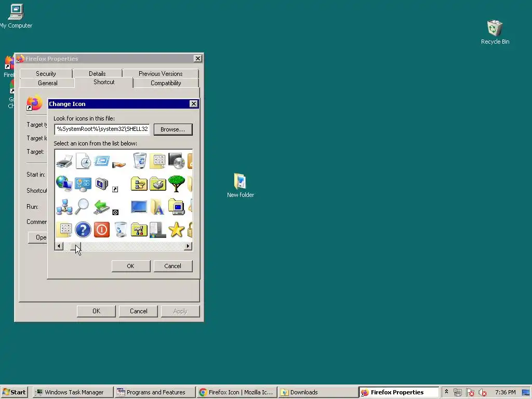Click the 7:36 PM clock
532x399 pixels.
pyautogui.click(x=505, y=392)
